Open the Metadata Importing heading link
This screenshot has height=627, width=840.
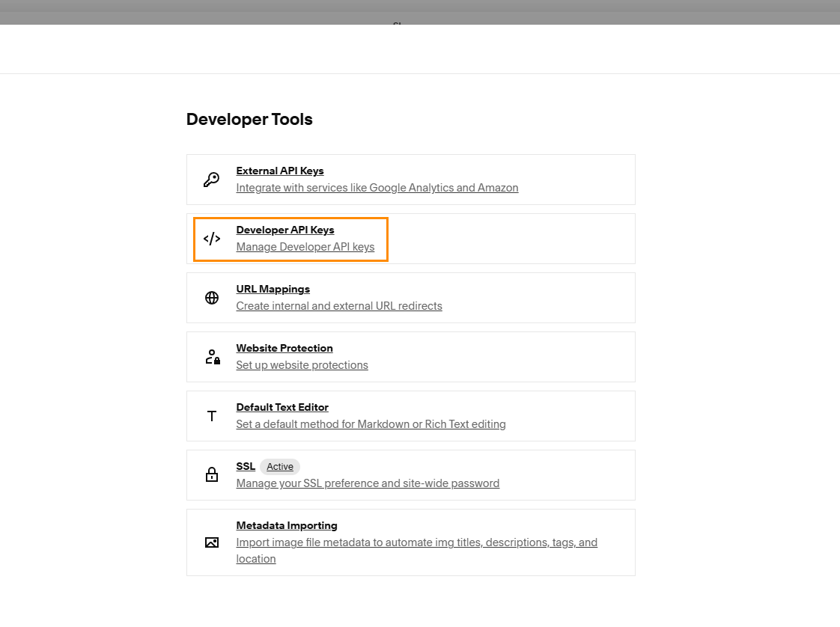point(286,525)
